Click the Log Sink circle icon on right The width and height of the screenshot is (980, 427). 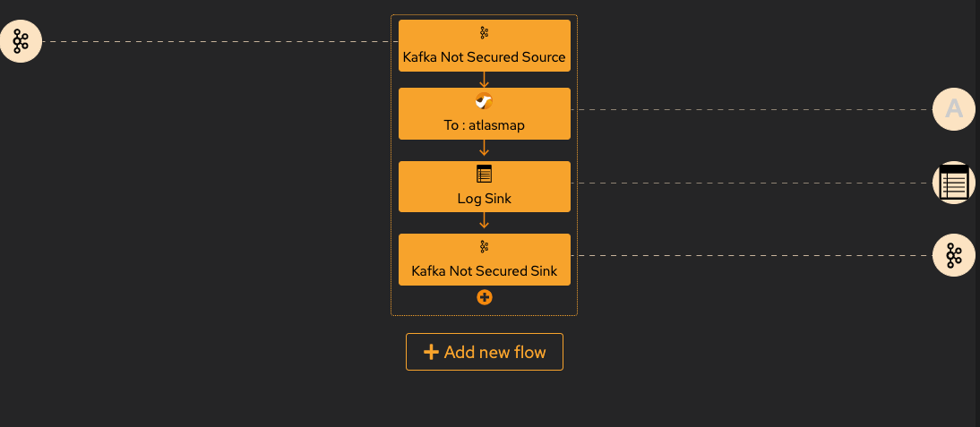pyautogui.click(x=954, y=183)
